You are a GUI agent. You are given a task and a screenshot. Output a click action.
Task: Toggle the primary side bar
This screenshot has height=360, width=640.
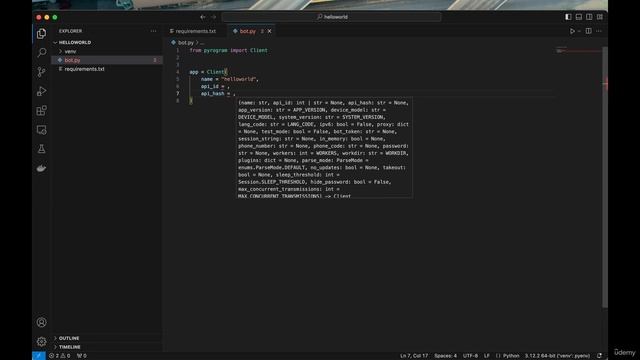tap(568, 17)
